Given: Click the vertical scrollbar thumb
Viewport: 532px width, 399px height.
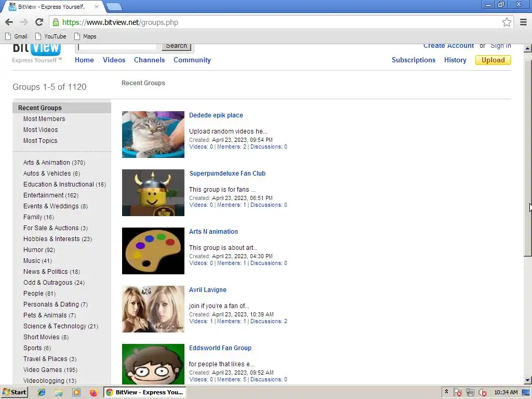Looking at the screenshot, I should click(x=527, y=158).
